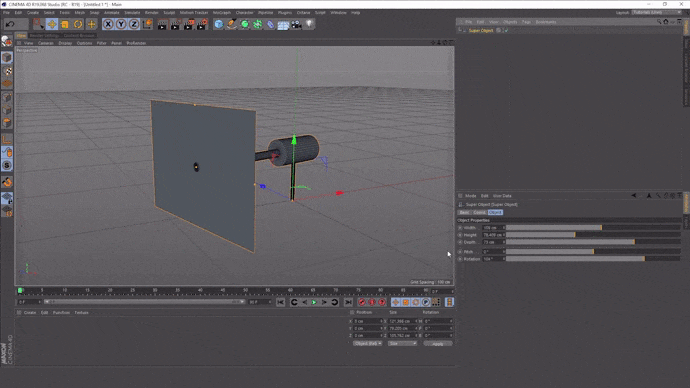The height and width of the screenshot is (388, 690).
Task: Open the File menu
Action: pyautogui.click(x=6, y=13)
